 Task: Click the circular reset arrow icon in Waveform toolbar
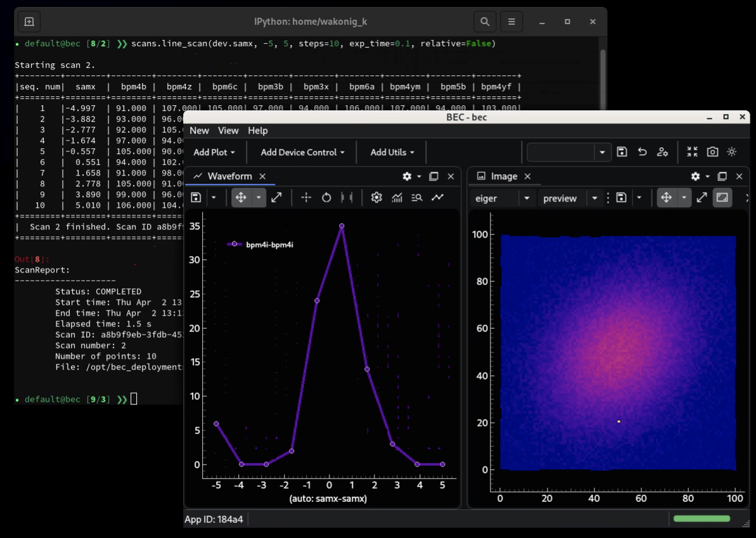tap(326, 198)
